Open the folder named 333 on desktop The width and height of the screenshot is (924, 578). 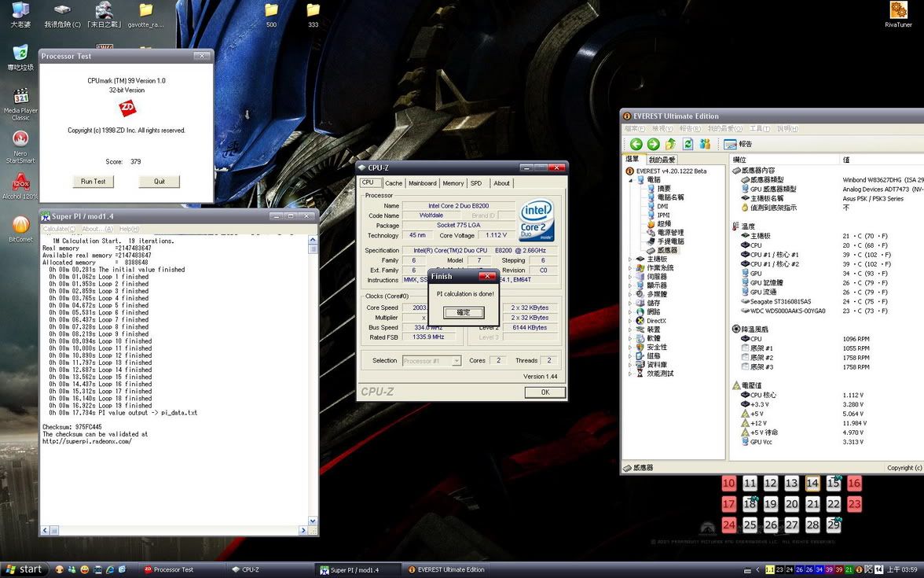tap(313, 16)
